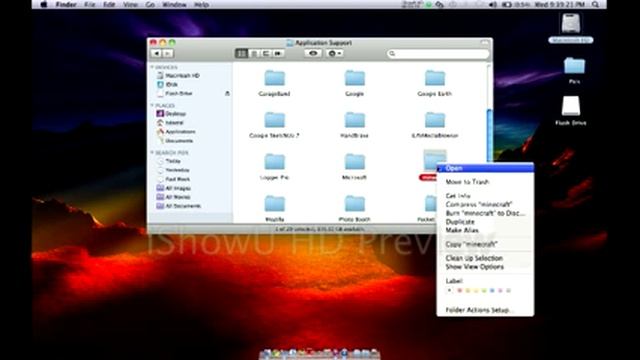The height and width of the screenshot is (360, 640).
Task: Collapse the DEVICES sidebar section
Action: pyautogui.click(x=152, y=67)
